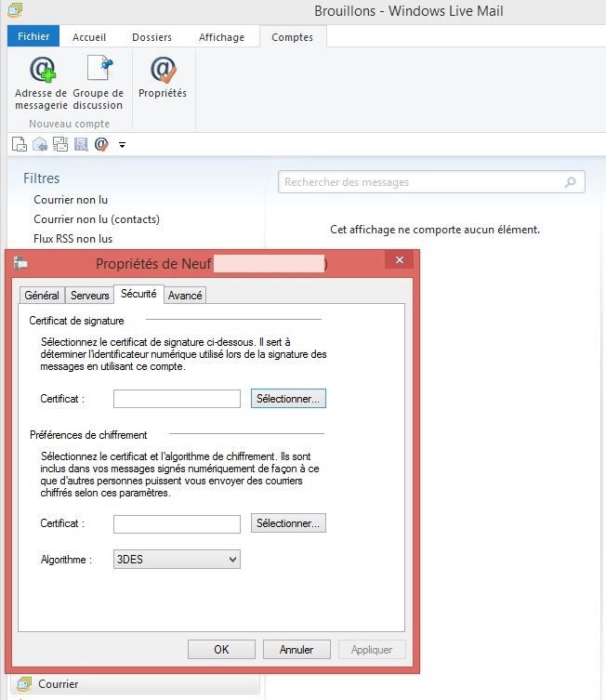Select the Courrier non lu filter
Viewport: 606px width, 700px height.
(x=71, y=200)
